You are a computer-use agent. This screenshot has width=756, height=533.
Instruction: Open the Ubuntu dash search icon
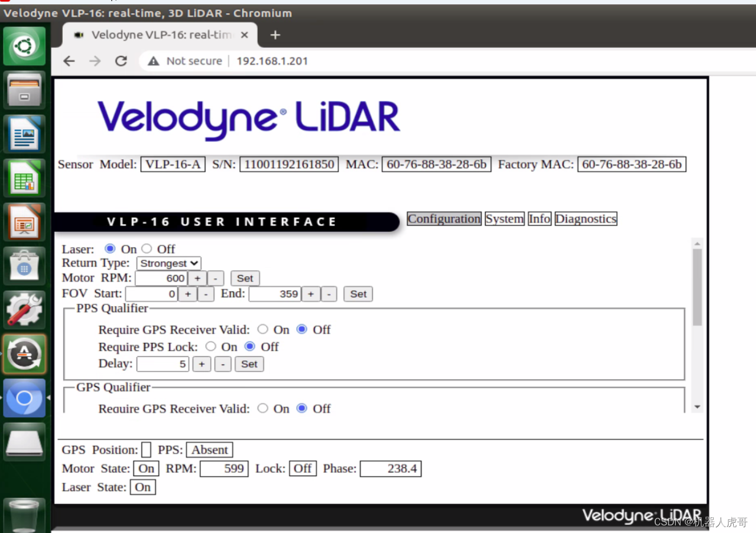(x=24, y=46)
